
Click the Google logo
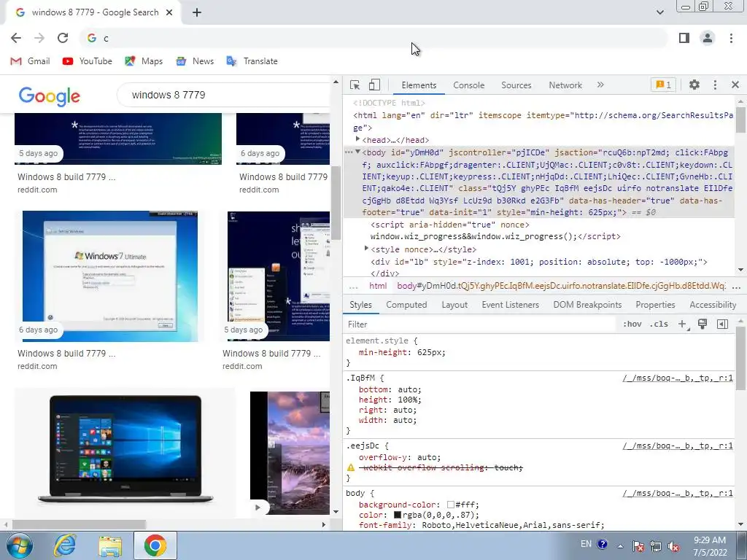tap(49, 96)
